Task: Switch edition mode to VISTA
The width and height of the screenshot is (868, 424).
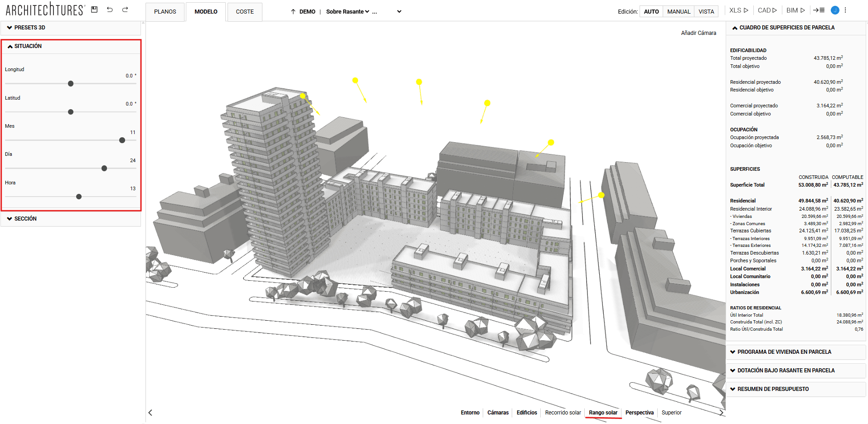Action: [706, 11]
